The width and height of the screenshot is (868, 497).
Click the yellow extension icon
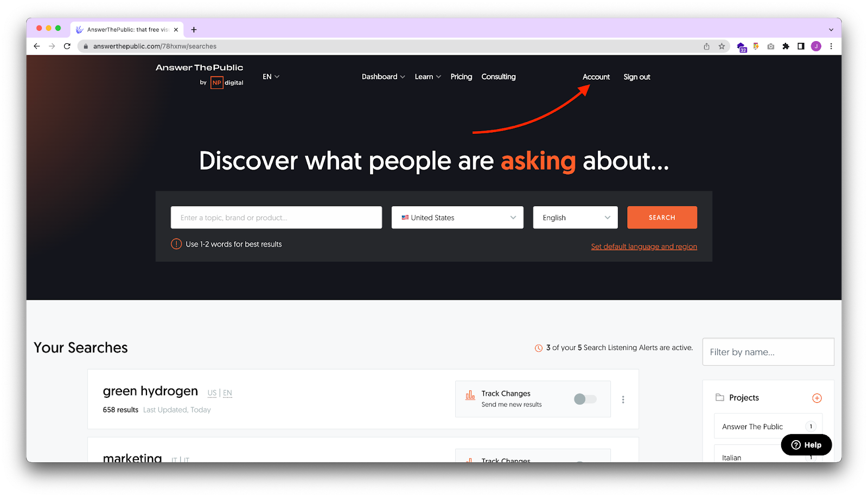(x=756, y=46)
